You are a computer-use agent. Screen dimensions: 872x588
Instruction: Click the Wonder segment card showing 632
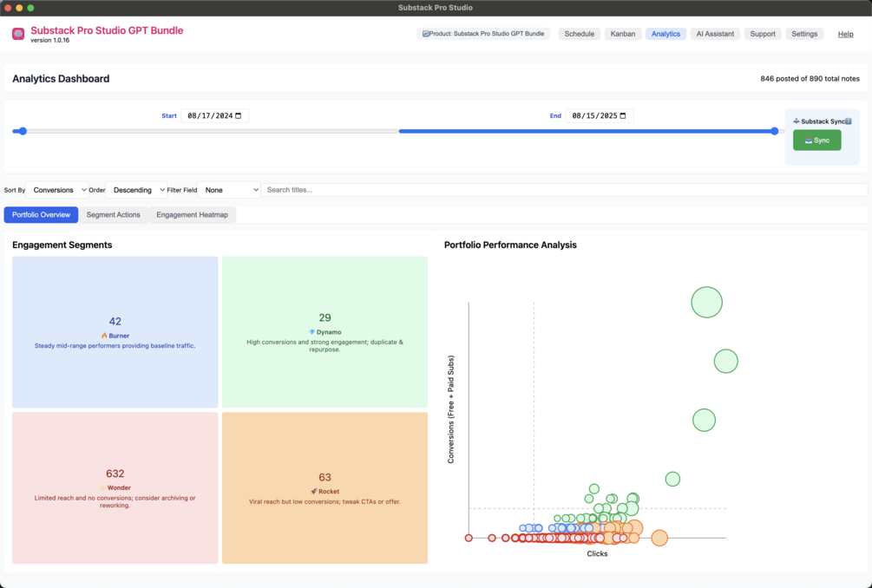tap(115, 488)
